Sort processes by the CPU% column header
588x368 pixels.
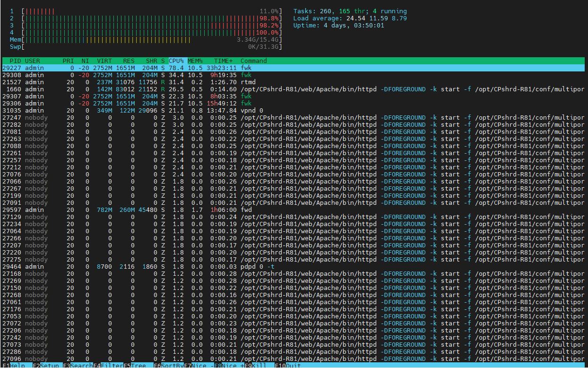(176, 61)
